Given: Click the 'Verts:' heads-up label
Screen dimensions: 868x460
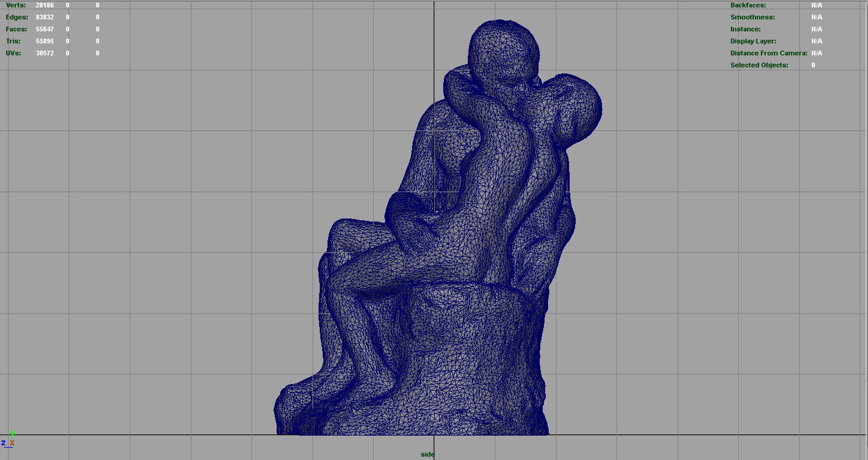Looking at the screenshot, I should pos(16,5).
